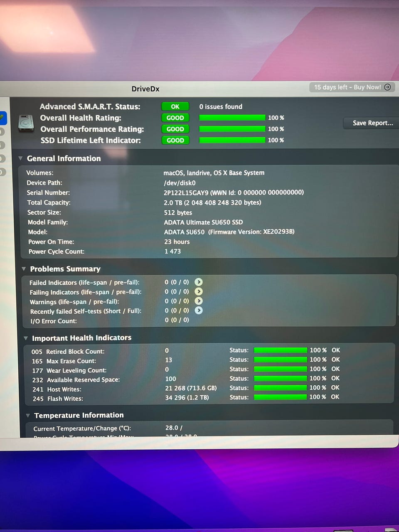
Task: Click the Flash Writes status bar
Action: point(280,397)
